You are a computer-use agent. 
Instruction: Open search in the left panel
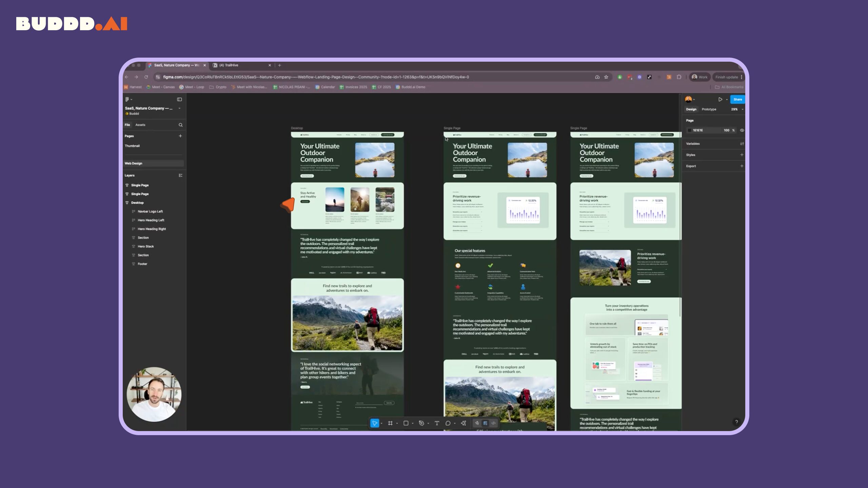pos(180,125)
